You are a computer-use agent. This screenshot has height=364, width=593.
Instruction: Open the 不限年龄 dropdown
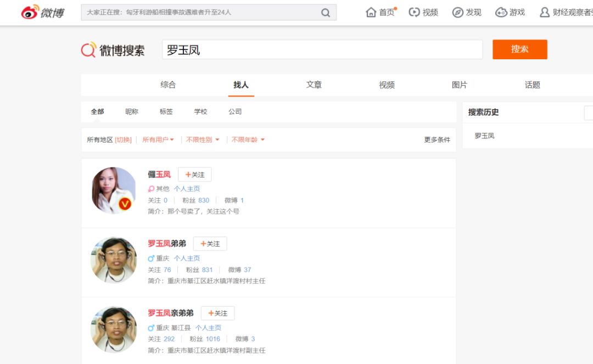247,139
